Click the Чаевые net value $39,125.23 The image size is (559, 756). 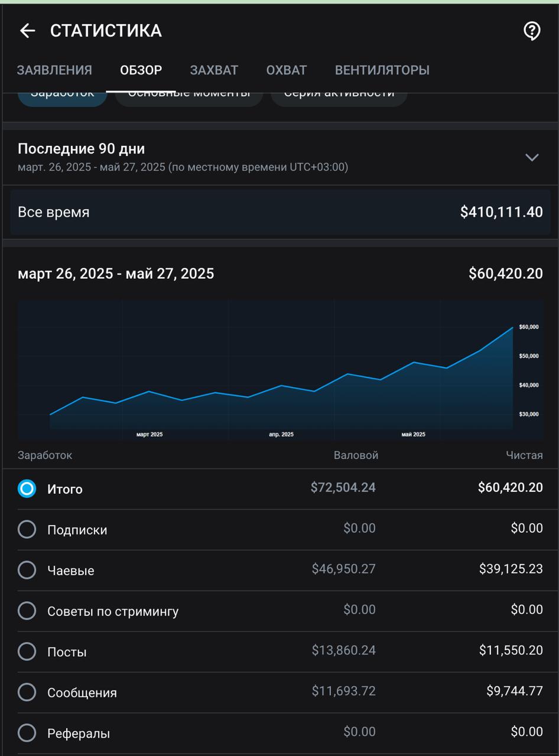pyautogui.click(x=511, y=569)
